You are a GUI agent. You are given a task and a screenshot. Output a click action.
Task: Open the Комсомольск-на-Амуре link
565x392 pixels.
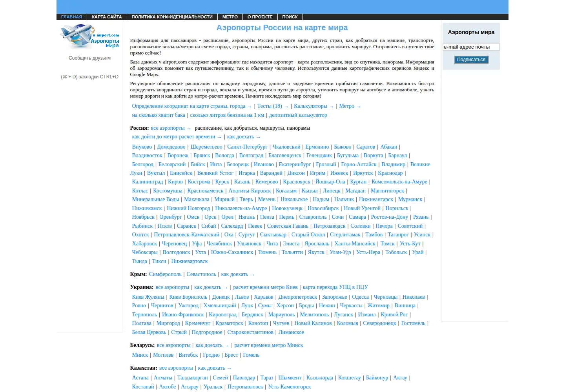point(399,182)
